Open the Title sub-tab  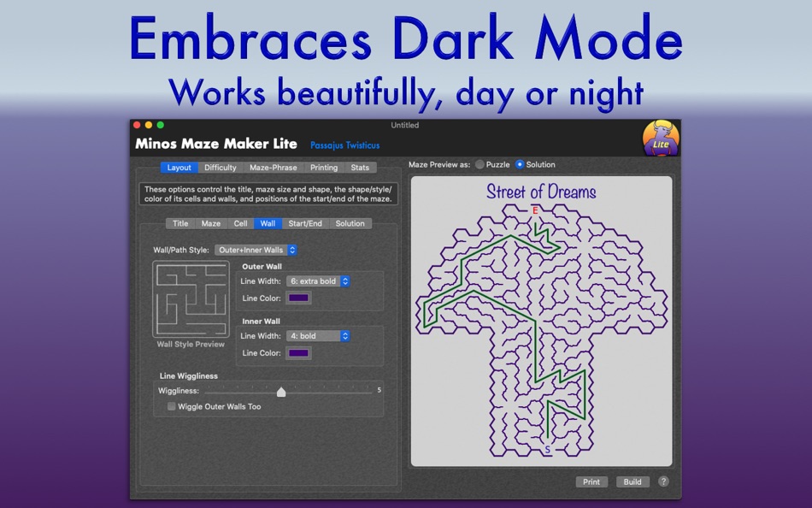180,223
